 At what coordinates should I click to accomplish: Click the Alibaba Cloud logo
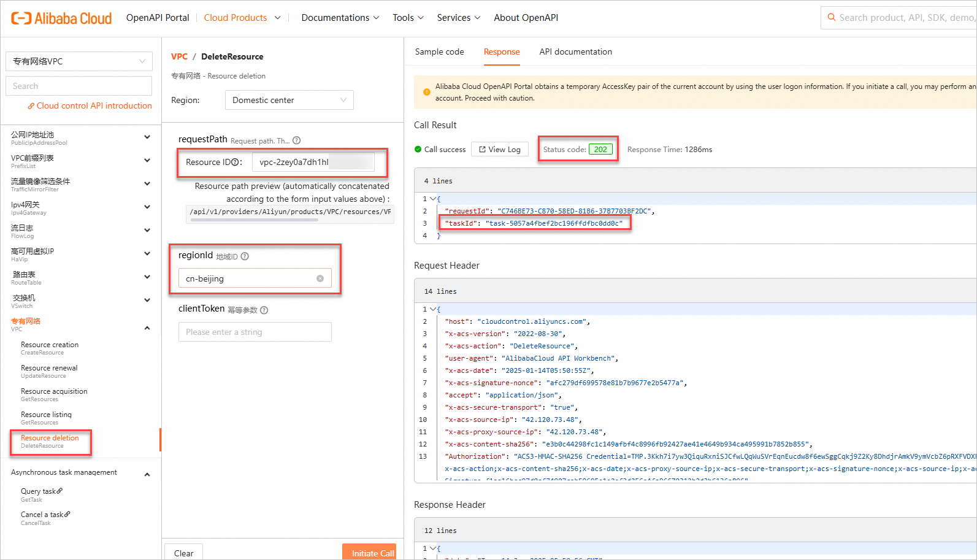[x=61, y=18]
